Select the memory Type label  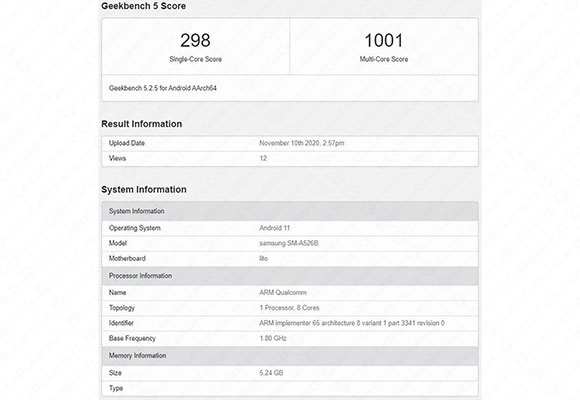point(116,388)
